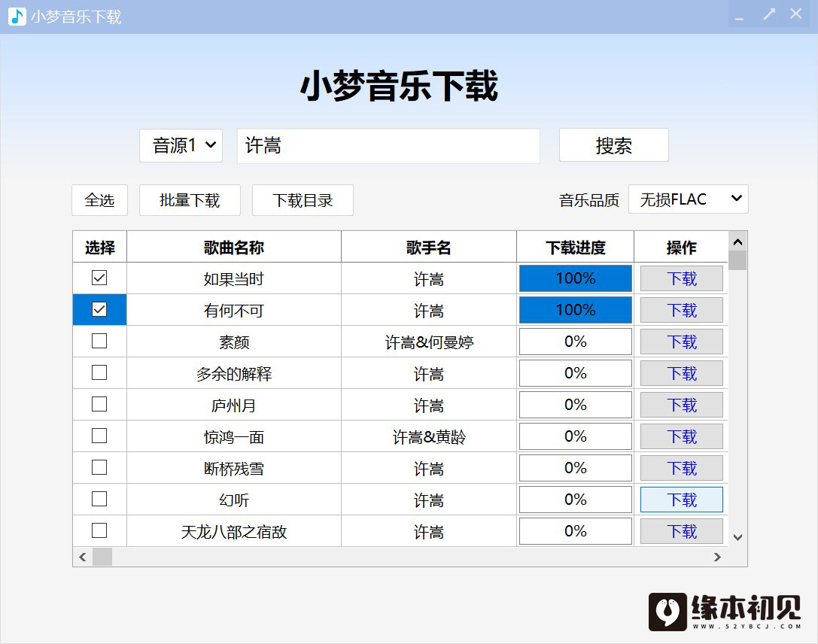This screenshot has height=644, width=818.
Task: Click the 批量下载 batch download button
Action: click(x=190, y=200)
